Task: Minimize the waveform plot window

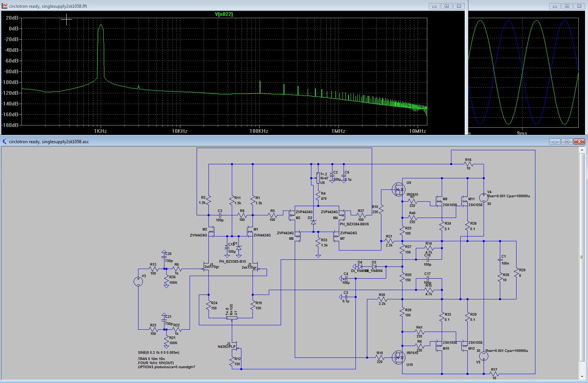Action: 555,6
